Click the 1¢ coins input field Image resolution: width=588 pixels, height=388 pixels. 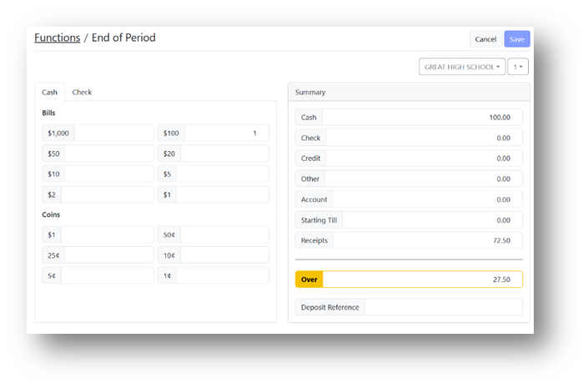223,276
